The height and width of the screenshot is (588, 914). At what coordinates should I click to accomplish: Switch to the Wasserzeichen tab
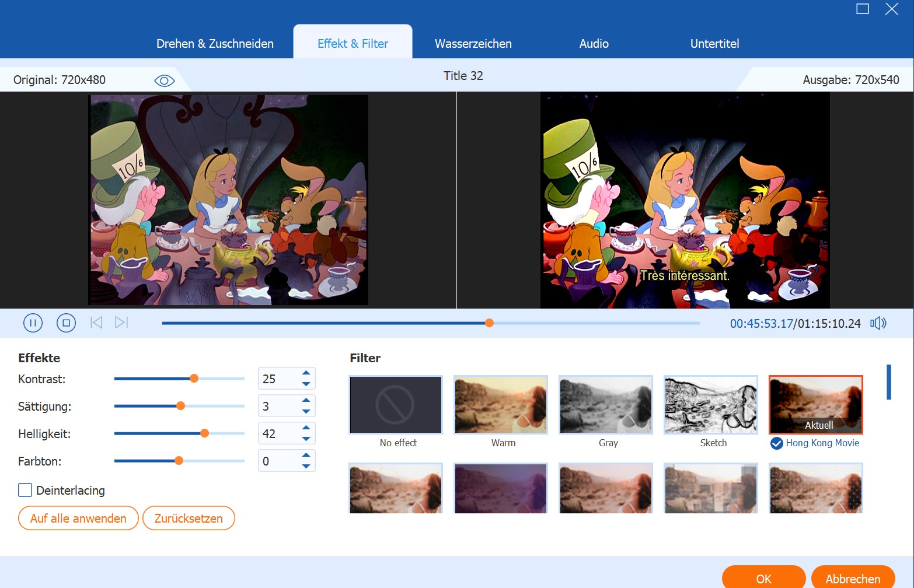click(473, 44)
